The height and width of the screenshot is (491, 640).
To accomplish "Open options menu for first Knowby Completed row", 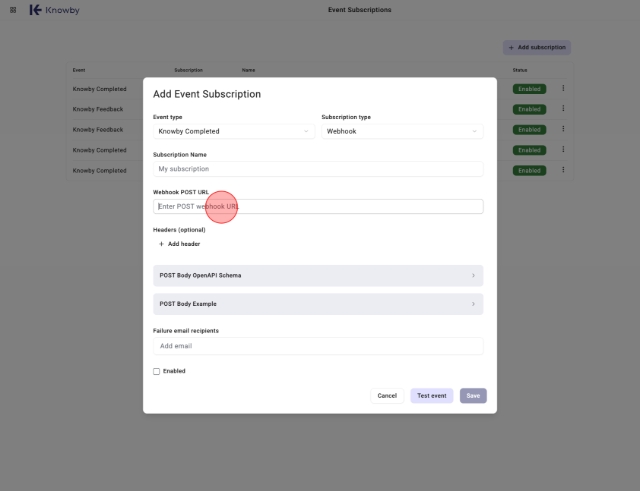I will pos(563,88).
